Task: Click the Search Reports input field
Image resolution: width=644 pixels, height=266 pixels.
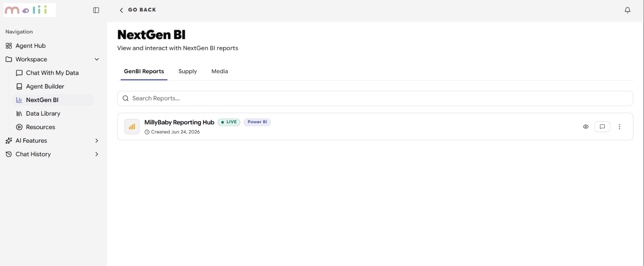Action: point(375,98)
